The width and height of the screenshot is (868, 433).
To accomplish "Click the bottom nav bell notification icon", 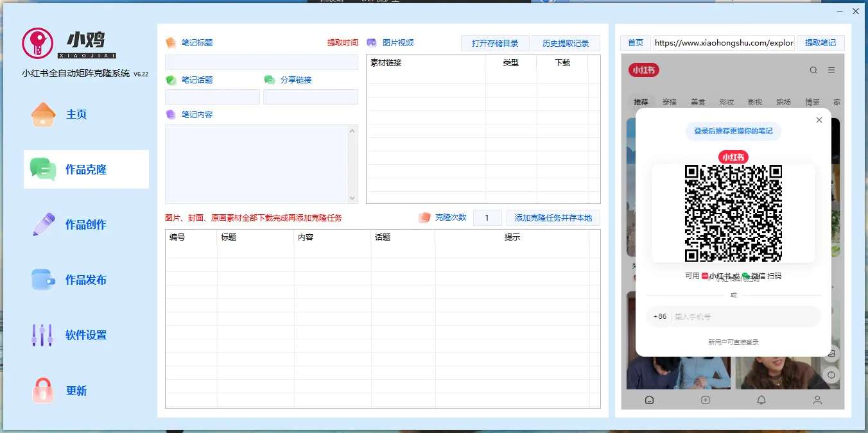I will (761, 400).
